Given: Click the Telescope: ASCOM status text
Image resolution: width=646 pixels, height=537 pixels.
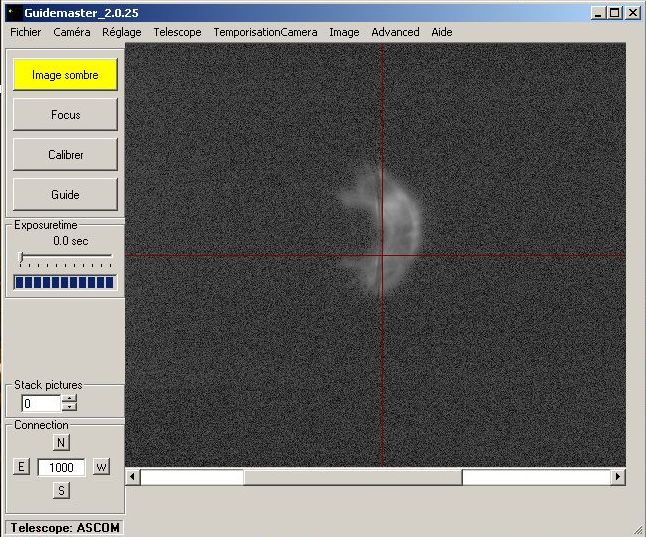Looking at the screenshot, I should (x=65, y=528).
